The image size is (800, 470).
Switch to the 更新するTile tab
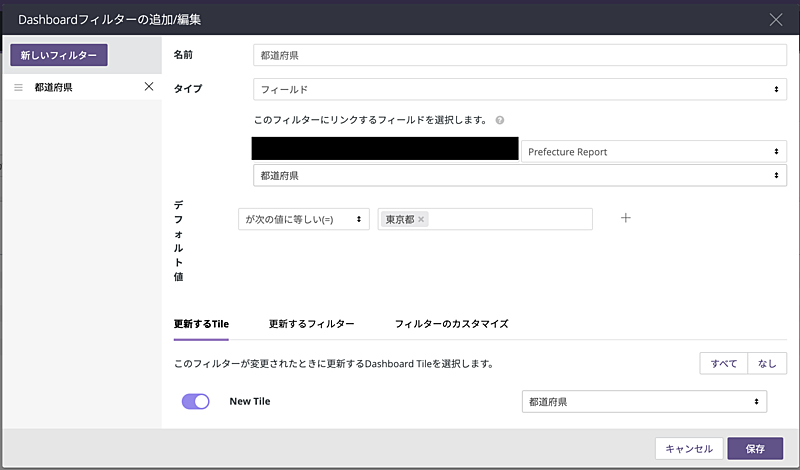point(201,324)
